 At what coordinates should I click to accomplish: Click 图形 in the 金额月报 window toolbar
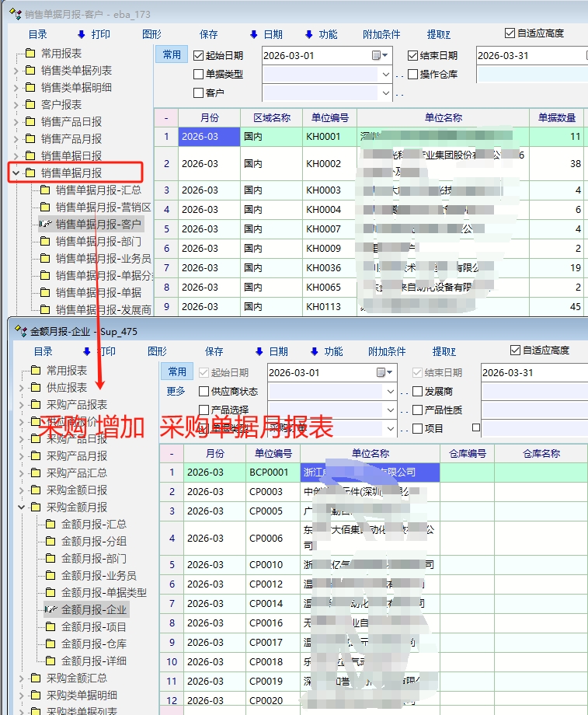pos(157,351)
